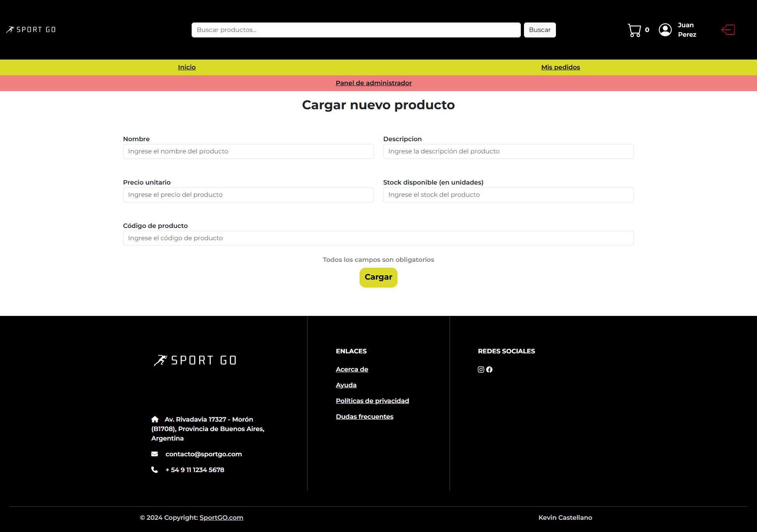Screen dimensions: 757x532
Task: Open the shopping cart
Action: point(635,30)
